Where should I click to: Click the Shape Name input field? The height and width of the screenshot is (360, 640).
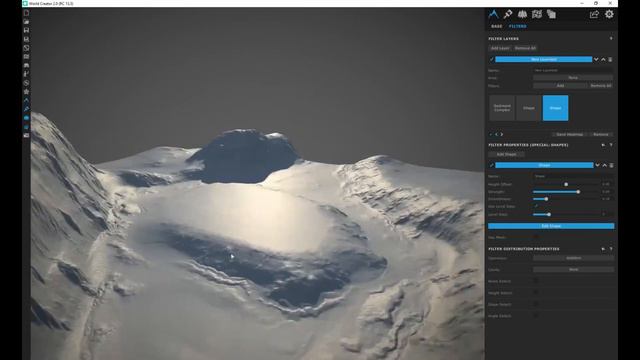[x=573, y=176]
